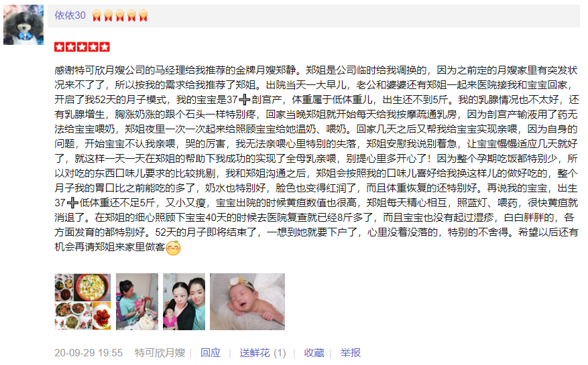Open the profile of user 依依30
The image size is (588, 365).
click(70, 15)
